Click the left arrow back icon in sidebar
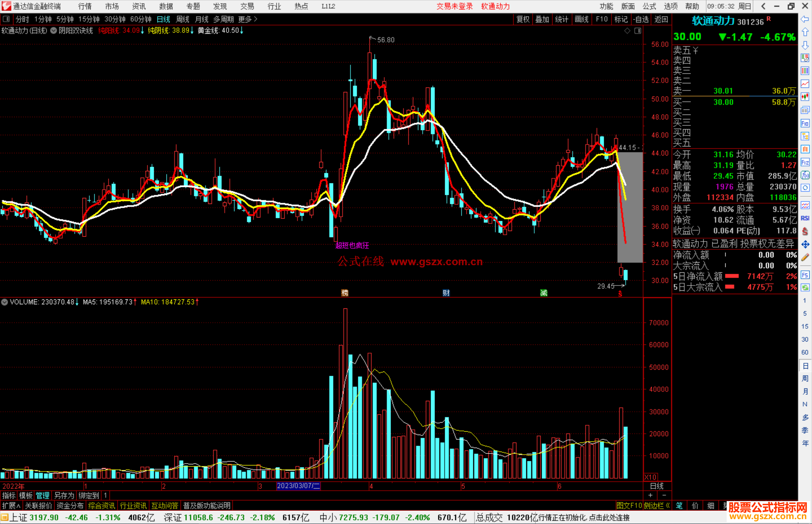812x524 pixels. pos(805,19)
